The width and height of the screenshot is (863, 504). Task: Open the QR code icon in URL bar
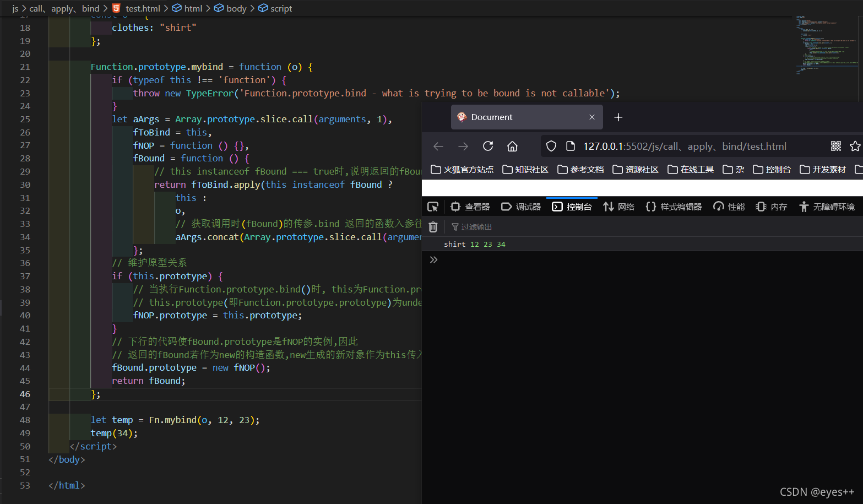[x=836, y=146]
